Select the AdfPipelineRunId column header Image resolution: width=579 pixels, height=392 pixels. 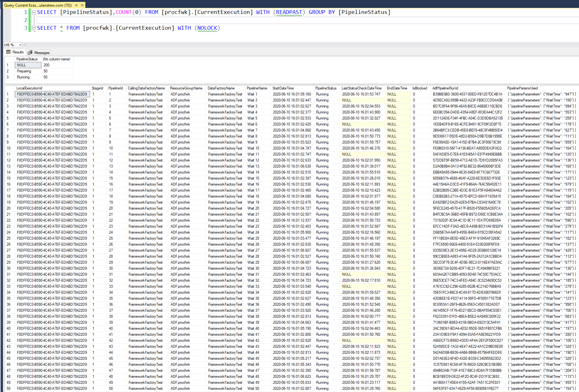(445, 88)
